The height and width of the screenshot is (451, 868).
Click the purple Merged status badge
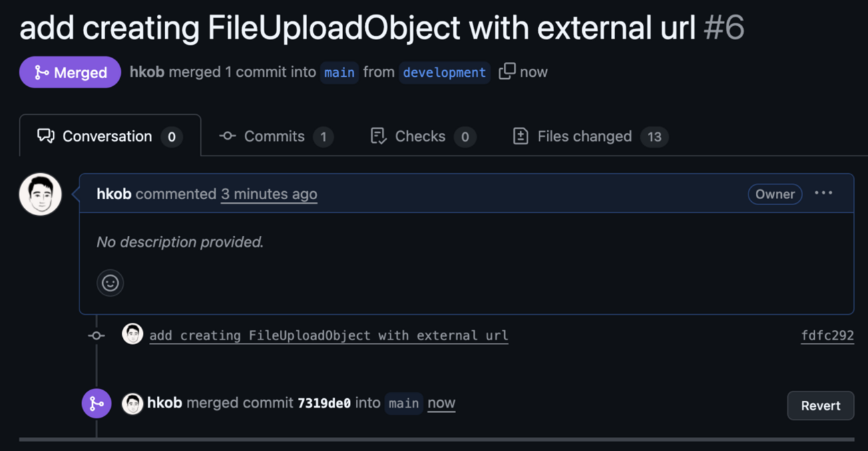(70, 72)
